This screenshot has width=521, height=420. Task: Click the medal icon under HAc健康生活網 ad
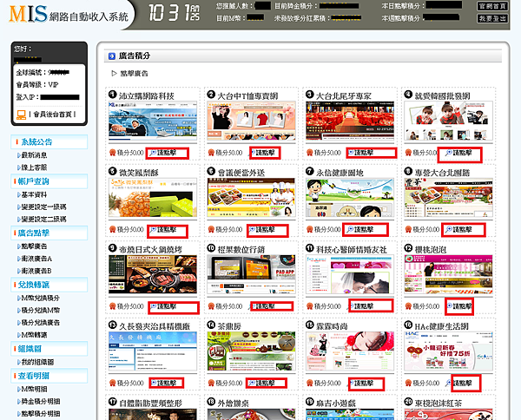coord(408,383)
